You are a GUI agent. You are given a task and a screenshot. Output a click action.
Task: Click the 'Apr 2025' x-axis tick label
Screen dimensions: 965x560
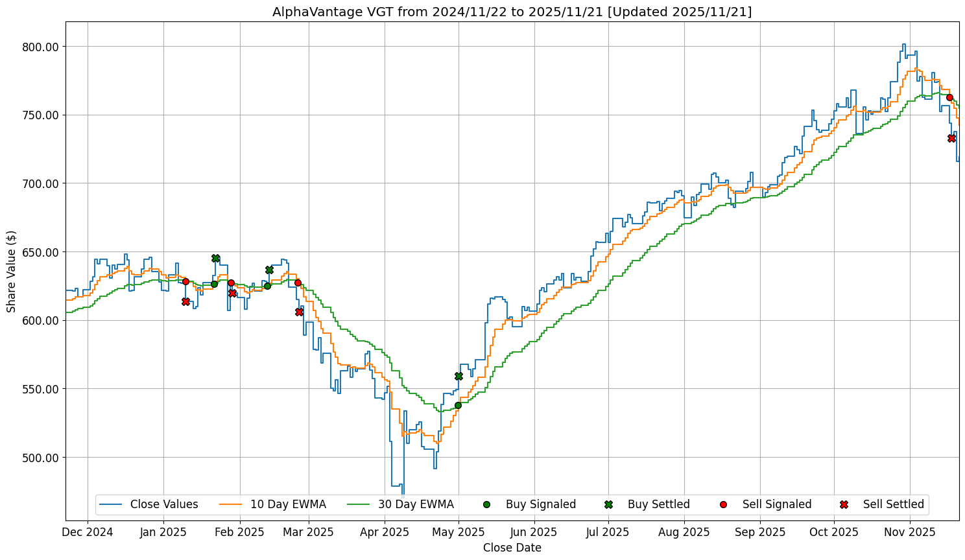tap(385, 532)
